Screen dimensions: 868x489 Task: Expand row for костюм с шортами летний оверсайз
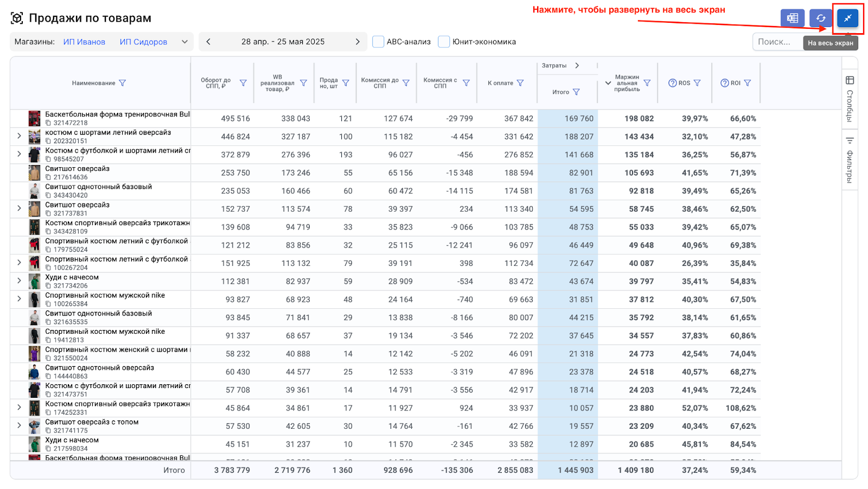pyautogui.click(x=19, y=136)
